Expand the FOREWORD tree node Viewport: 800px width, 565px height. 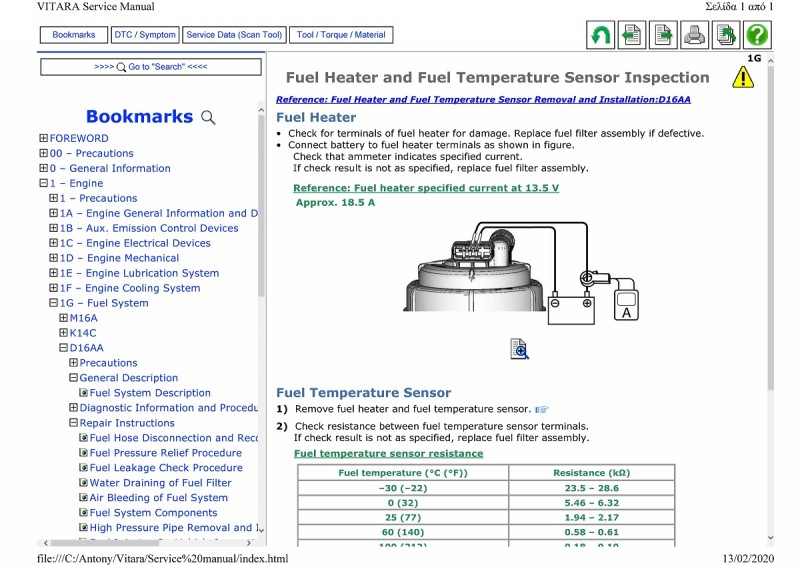coord(43,138)
